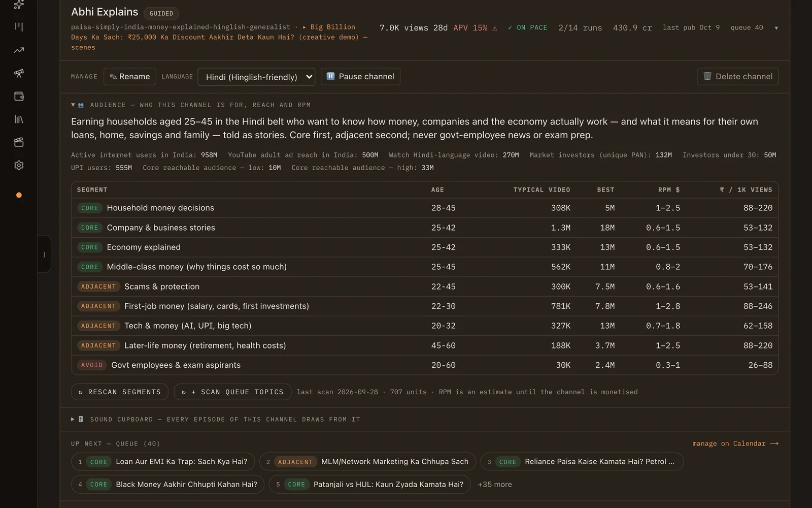Collapse the Audience section disclosure triangle
The height and width of the screenshot is (508, 812).
pyautogui.click(x=73, y=105)
